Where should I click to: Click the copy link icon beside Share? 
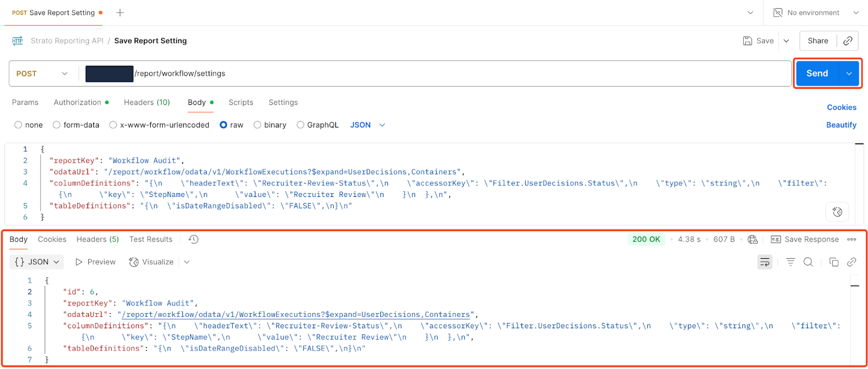(x=847, y=41)
